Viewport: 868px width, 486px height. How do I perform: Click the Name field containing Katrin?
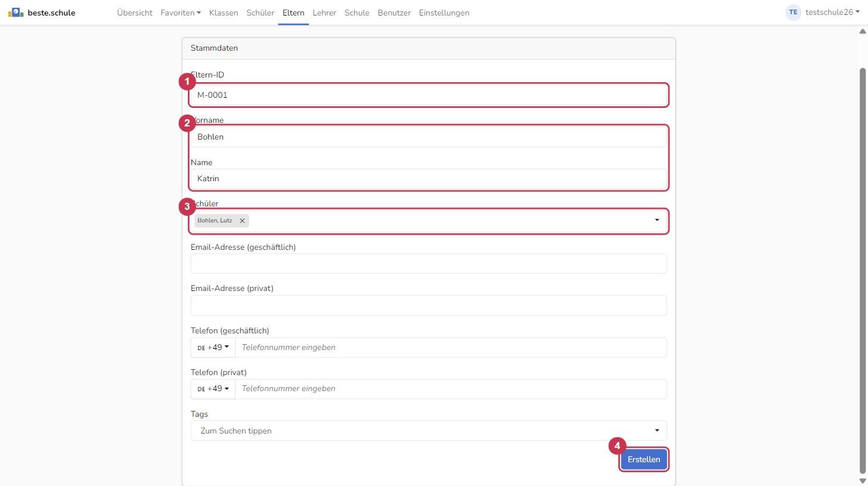[429, 178]
